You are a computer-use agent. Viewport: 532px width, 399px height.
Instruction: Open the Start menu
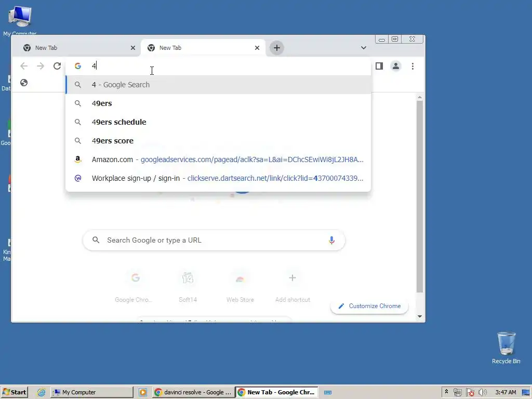click(14, 392)
